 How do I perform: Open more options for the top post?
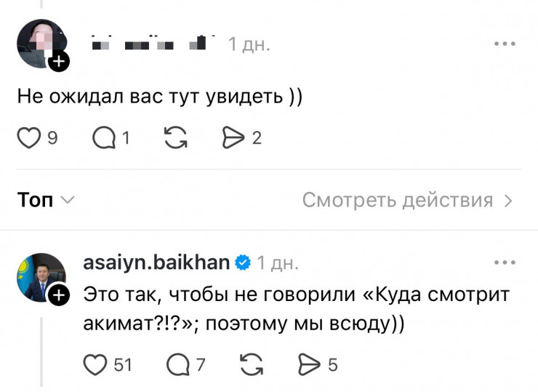pos(504,44)
